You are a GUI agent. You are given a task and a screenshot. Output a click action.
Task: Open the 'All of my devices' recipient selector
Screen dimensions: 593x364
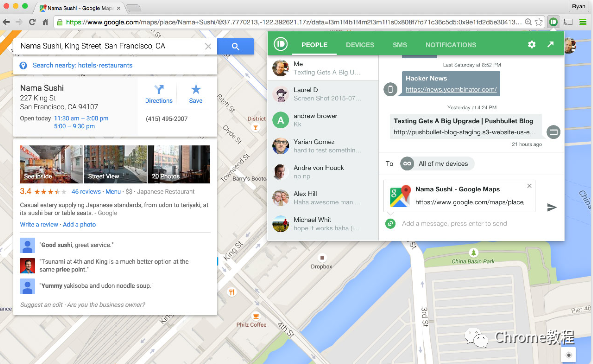[437, 163]
